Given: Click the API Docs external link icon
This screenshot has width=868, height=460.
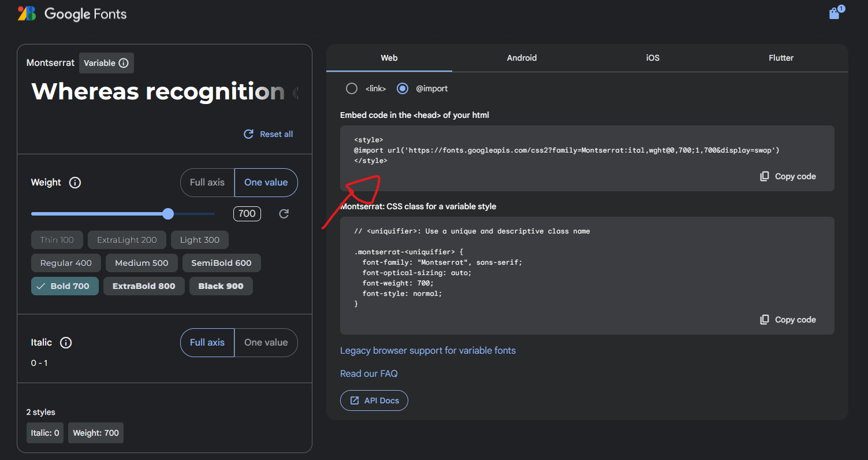Looking at the screenshot, I should click(x=355, y=400).
